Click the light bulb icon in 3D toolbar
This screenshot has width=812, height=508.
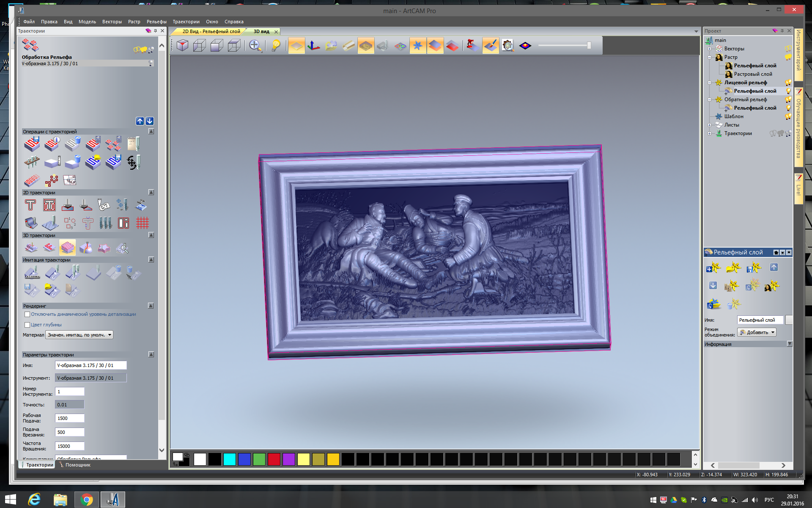point(276,45)
